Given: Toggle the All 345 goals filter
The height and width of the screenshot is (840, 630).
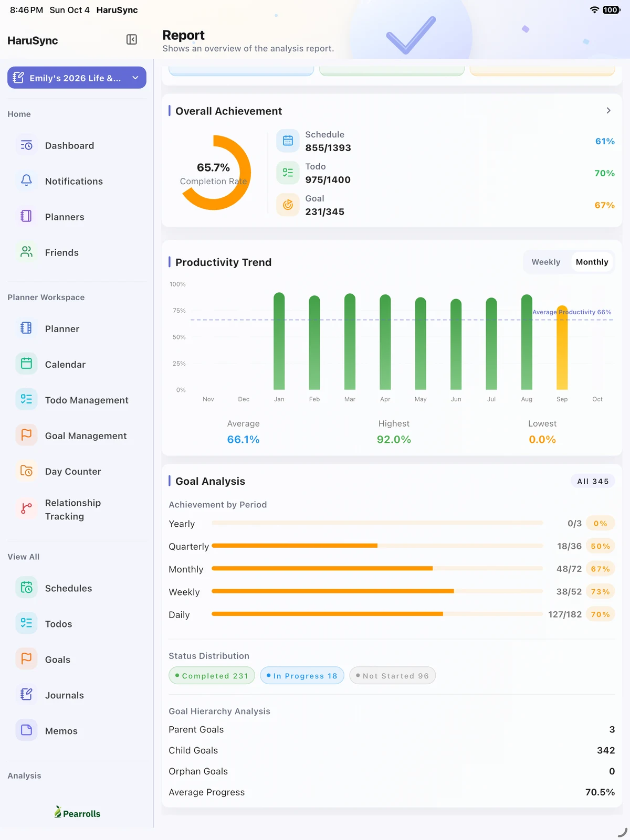Looking at the screenshot, I should 593,481.
